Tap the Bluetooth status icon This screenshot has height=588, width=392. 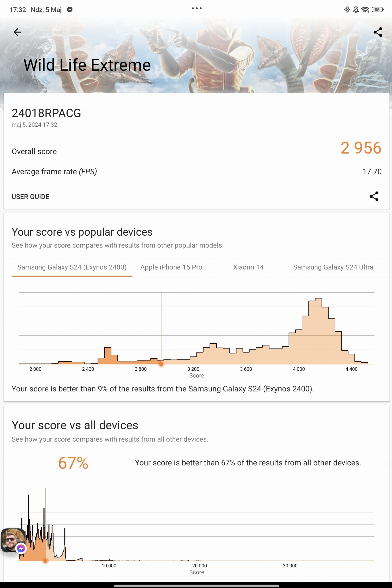(347, 10)
